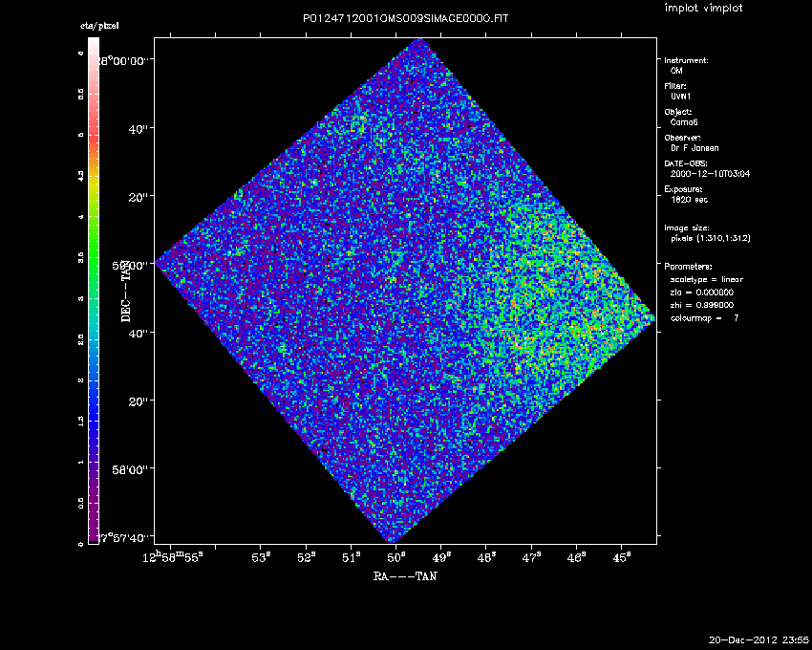Select the 'Object:' heading
This screenshot has width=812, height=650.
click(x=678, y=112)
